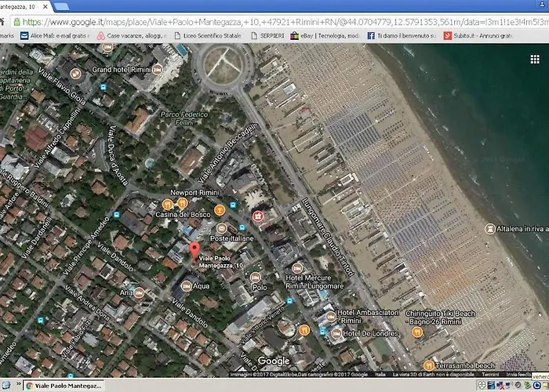This screenshot has height=392, width=549.
Task: Select the Viale Paolo Mantegazza taskbar window button
Action: pos(64,386)
